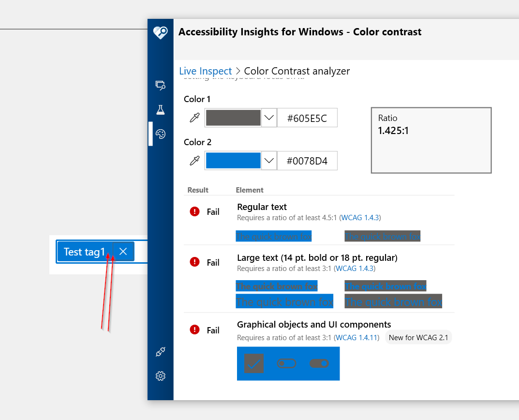Click the Element column header

coord(250,190)
